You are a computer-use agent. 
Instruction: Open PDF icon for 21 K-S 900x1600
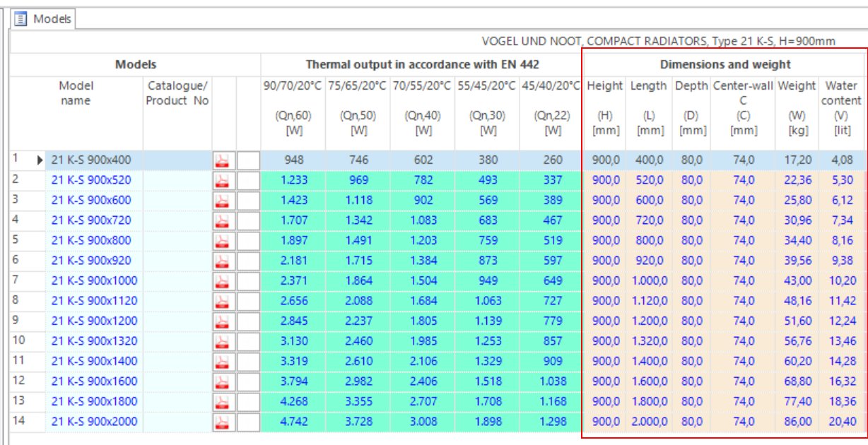pos(223,381)
